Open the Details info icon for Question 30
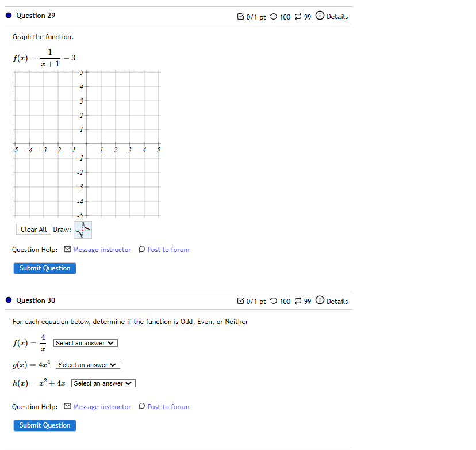The image size is (476, 450). [x=320, y=300]
